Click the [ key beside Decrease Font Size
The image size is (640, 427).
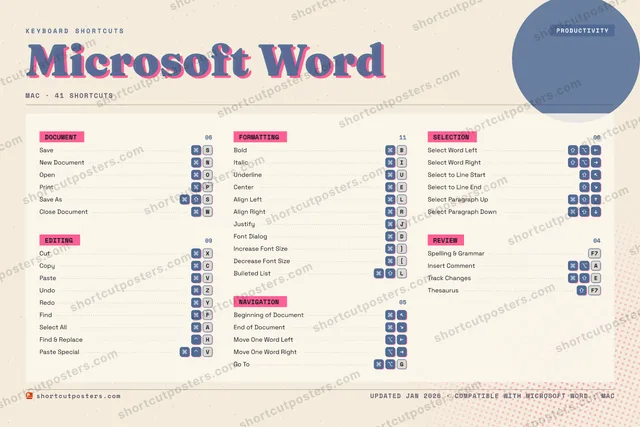tap(402, 260)
